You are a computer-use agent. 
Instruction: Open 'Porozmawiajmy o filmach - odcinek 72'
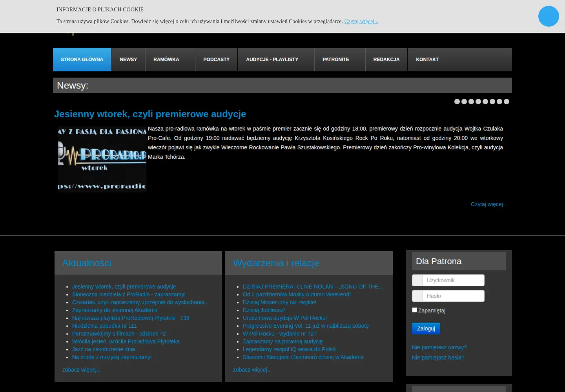[x=119, y=334]
